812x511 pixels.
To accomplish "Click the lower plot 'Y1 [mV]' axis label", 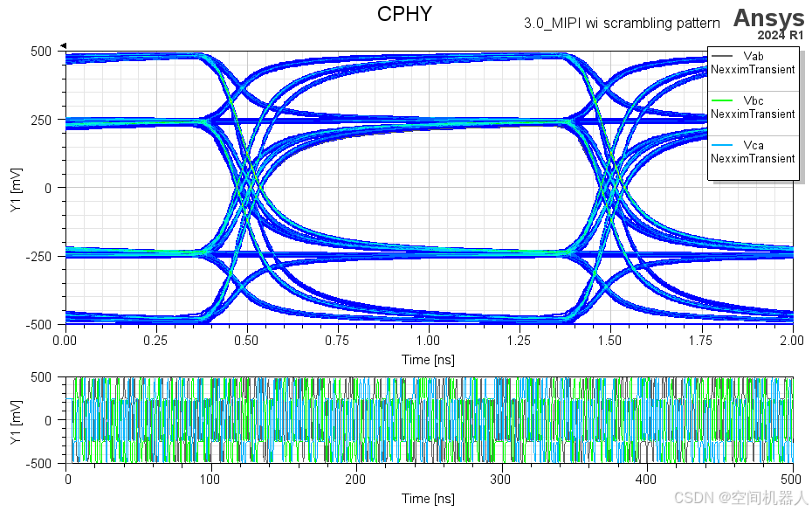I will 16,422.
